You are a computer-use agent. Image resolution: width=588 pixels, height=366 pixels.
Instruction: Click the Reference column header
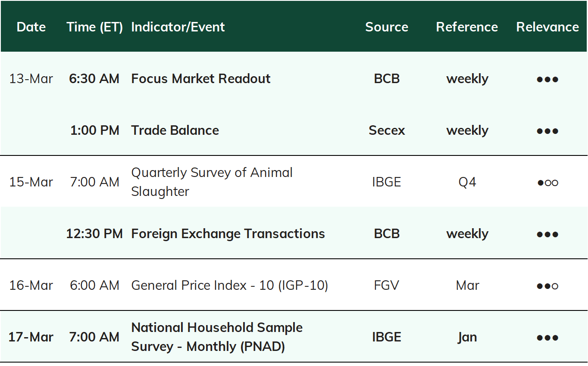[x=467, y=27]
